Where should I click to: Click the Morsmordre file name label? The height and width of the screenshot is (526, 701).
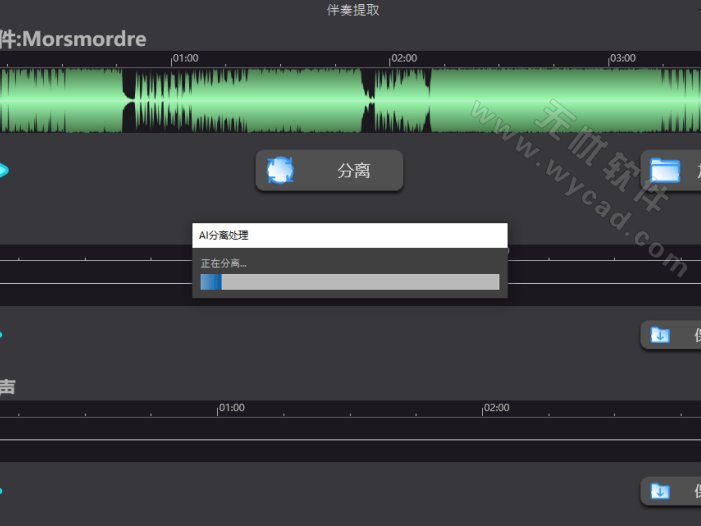coord(84,39)
